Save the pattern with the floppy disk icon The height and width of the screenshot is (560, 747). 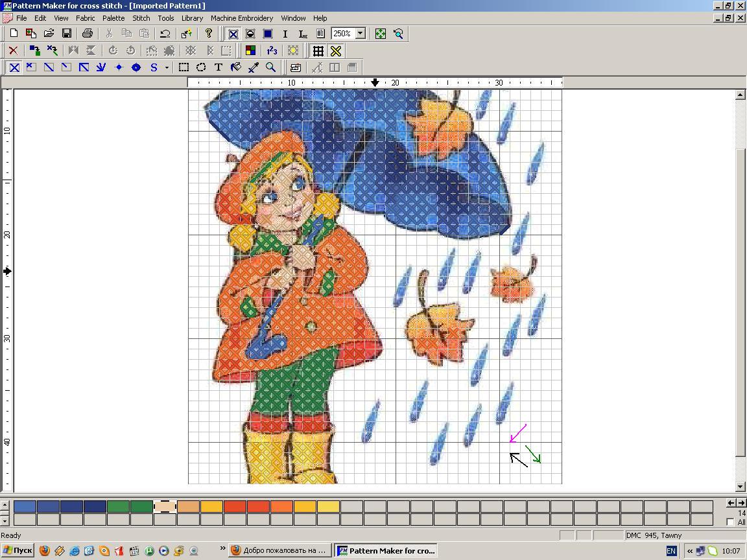coord(67,33)
